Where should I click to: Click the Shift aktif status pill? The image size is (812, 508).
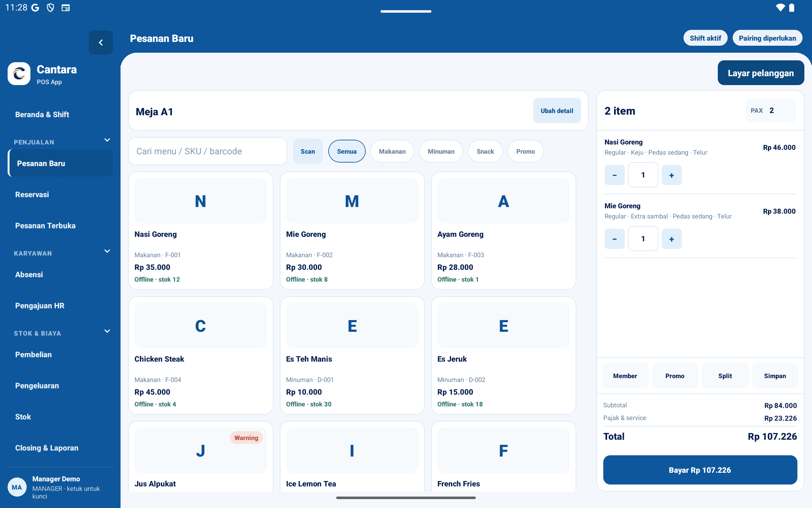705,38
